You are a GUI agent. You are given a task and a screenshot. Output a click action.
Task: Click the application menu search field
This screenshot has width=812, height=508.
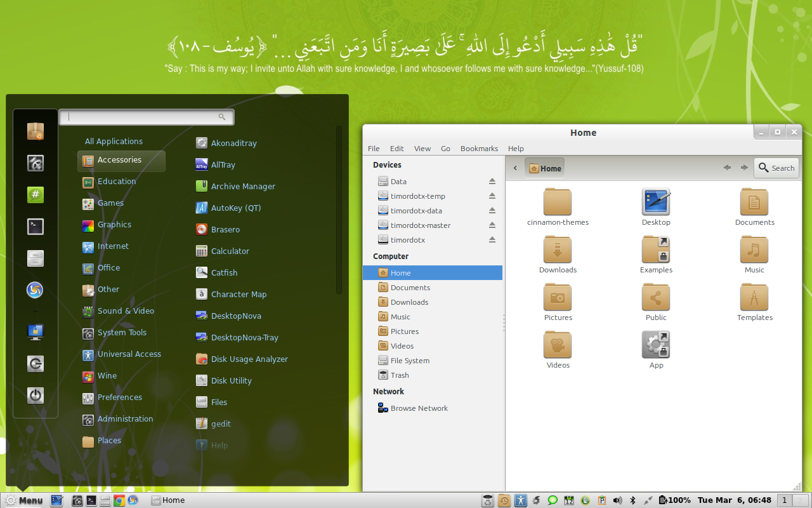click(x=147, y=117)
